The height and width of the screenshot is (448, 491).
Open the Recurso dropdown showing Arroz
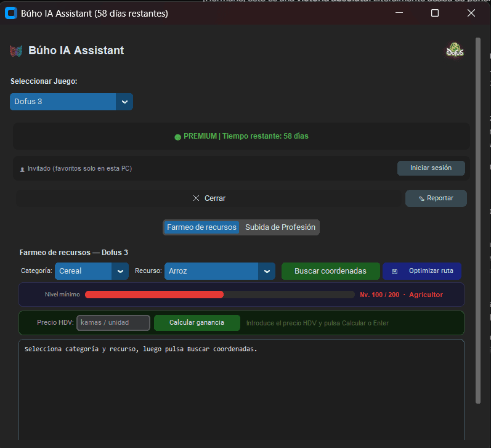(220, 271)
